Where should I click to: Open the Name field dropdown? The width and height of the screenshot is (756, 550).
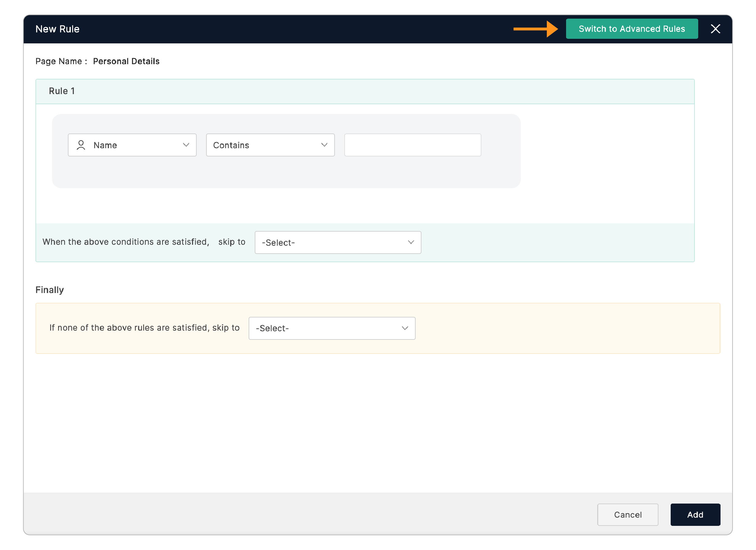tap(132, 145)
